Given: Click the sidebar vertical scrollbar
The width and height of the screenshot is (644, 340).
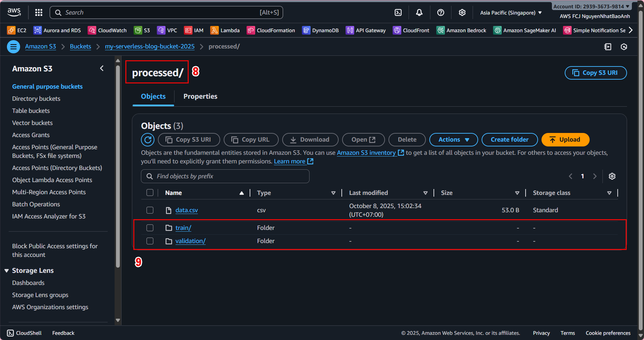Looking at the screenshot, I should pos(118,166).
